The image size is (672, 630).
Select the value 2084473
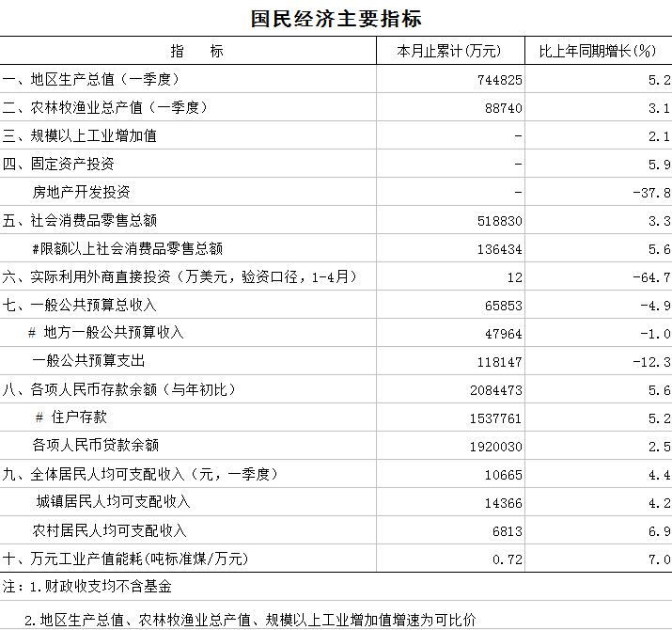coord(496,391)
